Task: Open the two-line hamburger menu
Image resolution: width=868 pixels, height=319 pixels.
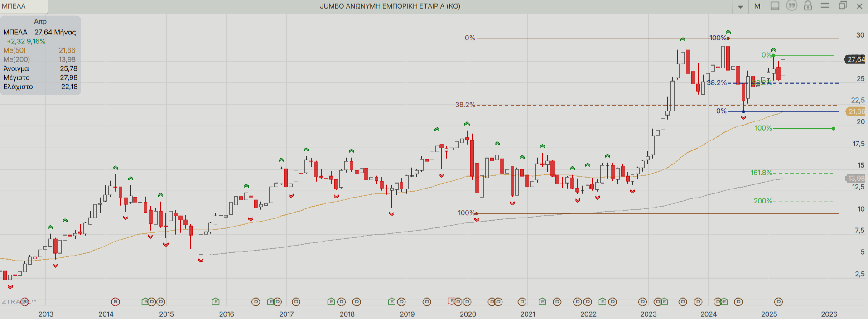Action: (825, 6)
